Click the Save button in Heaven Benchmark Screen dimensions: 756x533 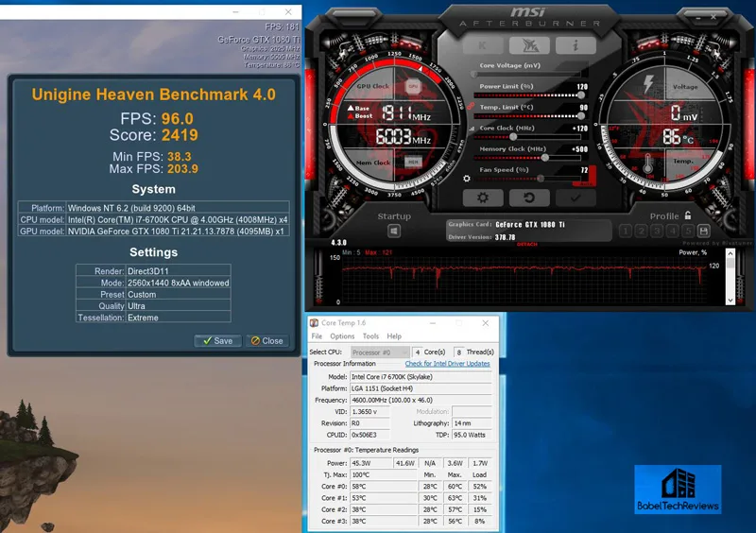(x=217, y=340)
